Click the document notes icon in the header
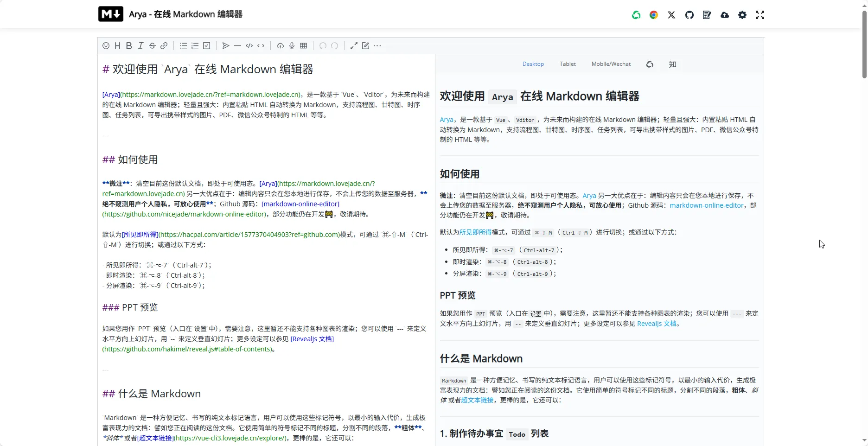868x446 pixels. pos(707,15)
